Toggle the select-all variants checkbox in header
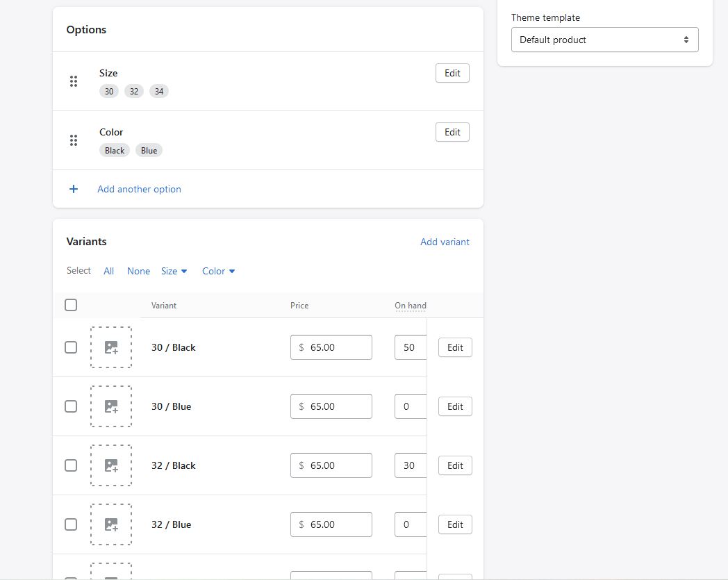 pos(71,305)
